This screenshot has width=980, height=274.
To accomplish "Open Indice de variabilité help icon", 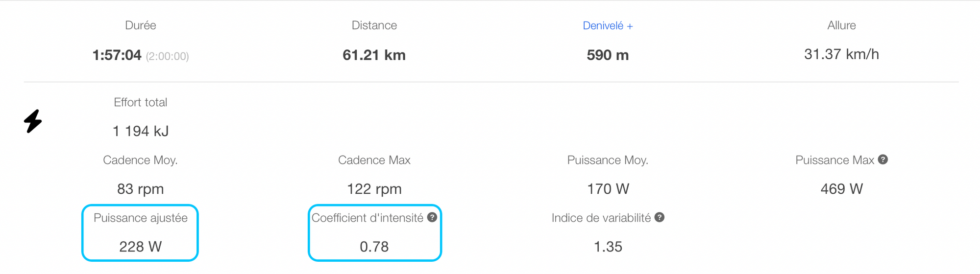I will pos(660,217).
